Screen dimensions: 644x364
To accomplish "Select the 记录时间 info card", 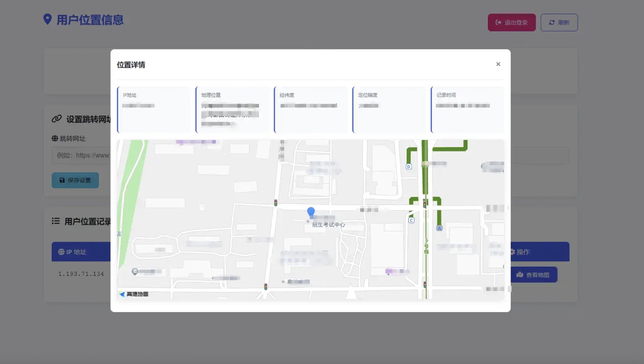I will [x=467, y=110].
